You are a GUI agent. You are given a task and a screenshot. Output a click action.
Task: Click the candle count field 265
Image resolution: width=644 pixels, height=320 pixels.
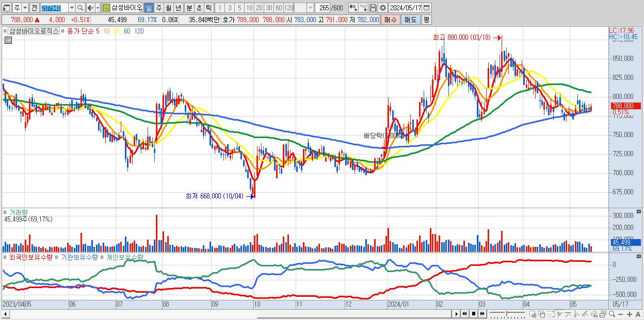click(322, 8)
